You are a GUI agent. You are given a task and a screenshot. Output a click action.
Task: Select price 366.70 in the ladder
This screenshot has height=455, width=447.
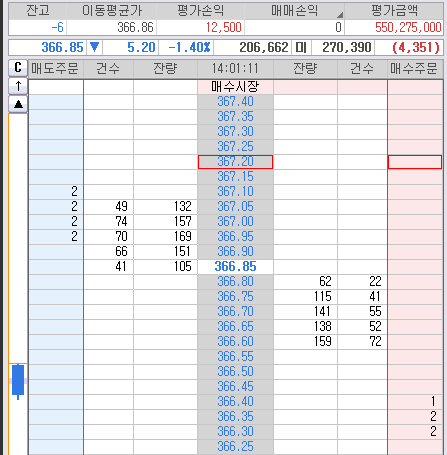(x=235, y=311)
